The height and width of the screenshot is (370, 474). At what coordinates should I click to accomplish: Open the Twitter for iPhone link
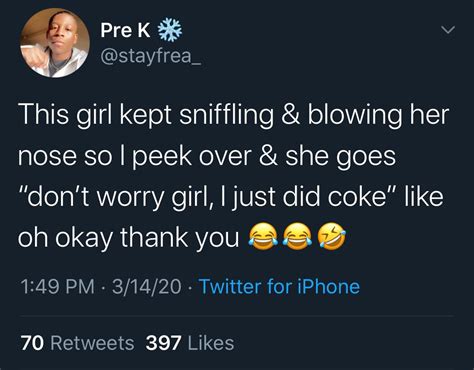[x=279, y=287]
